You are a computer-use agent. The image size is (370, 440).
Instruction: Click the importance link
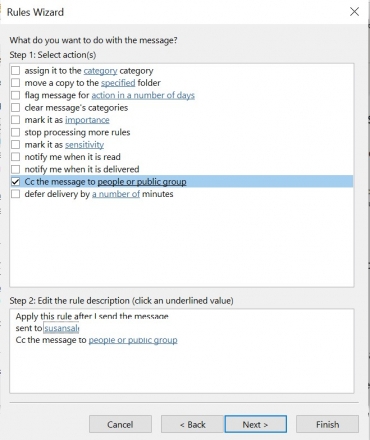87,120
